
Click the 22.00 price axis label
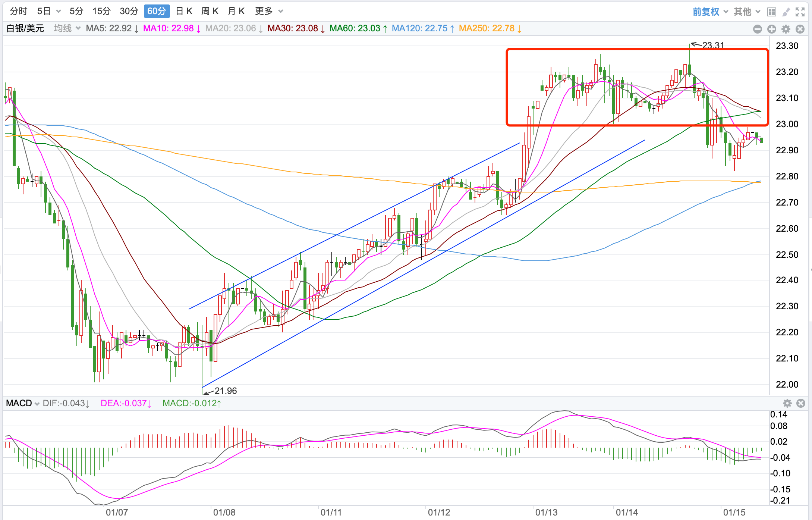[787, 385]
